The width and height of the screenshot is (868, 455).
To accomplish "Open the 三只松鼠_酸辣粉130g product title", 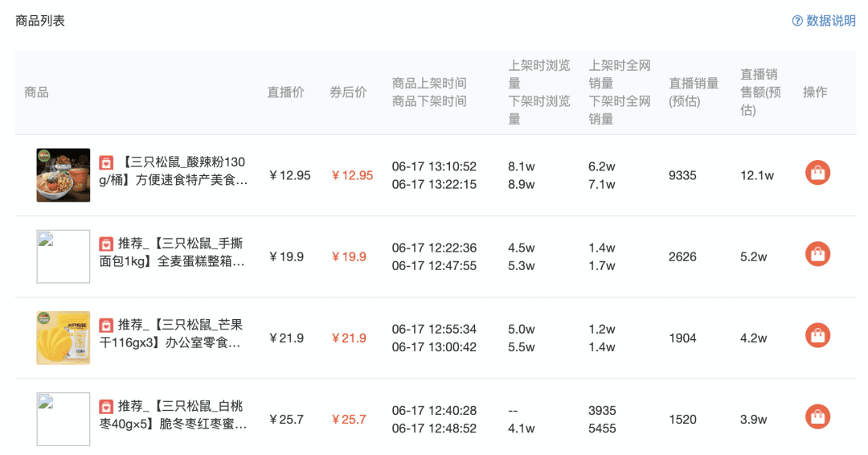I will coord(182,171).
